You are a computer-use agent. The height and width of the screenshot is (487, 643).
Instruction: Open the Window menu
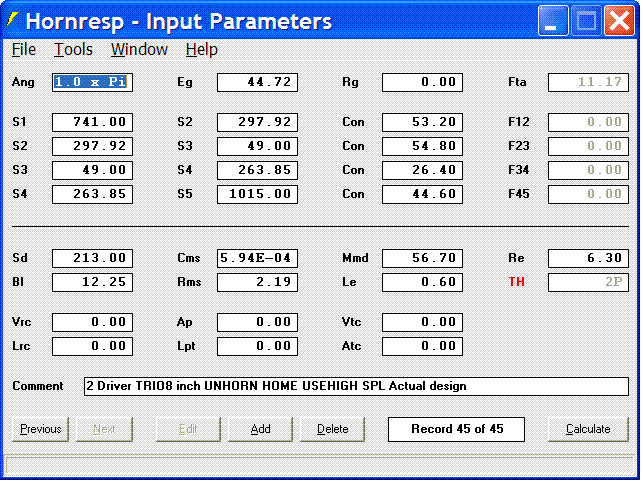click(139, 50)
